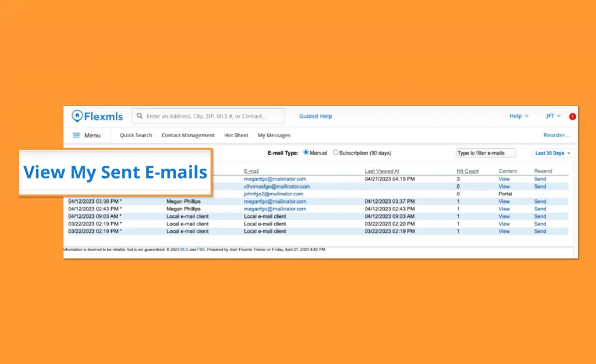The width and height of the screenshot is (596, 364).
Task: Click the red notification badge
Action: point(572,116)
